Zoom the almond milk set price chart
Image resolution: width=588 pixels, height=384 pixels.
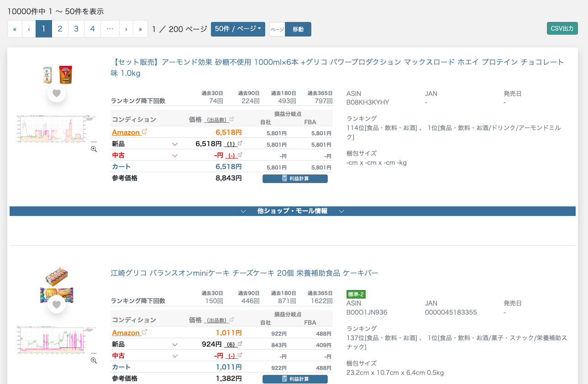[x=94, y=149]
